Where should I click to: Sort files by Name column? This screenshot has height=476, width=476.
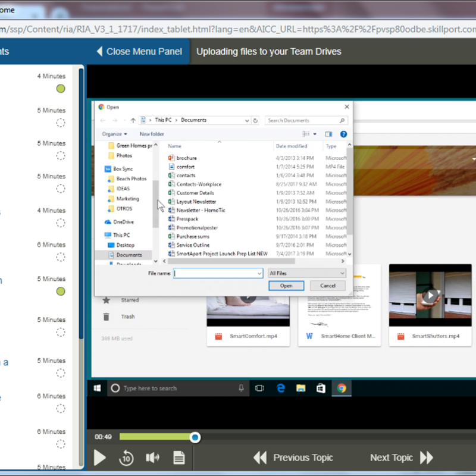click(174, 146)
